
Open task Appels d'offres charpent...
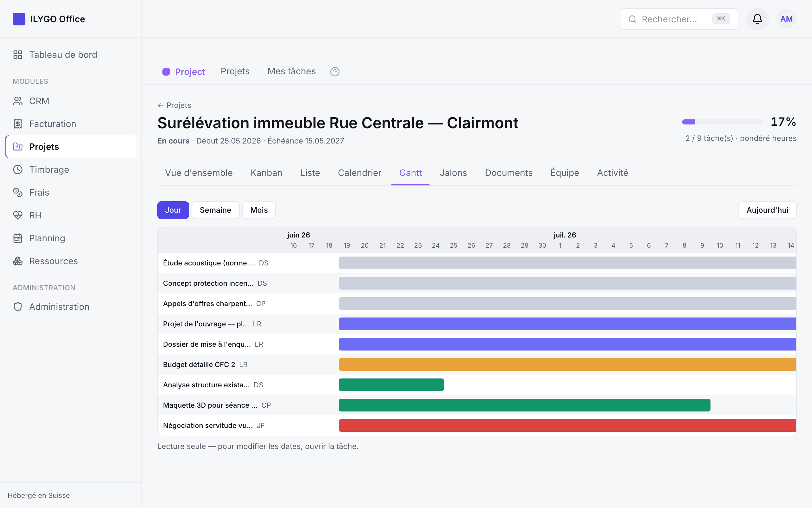[207, 304]
